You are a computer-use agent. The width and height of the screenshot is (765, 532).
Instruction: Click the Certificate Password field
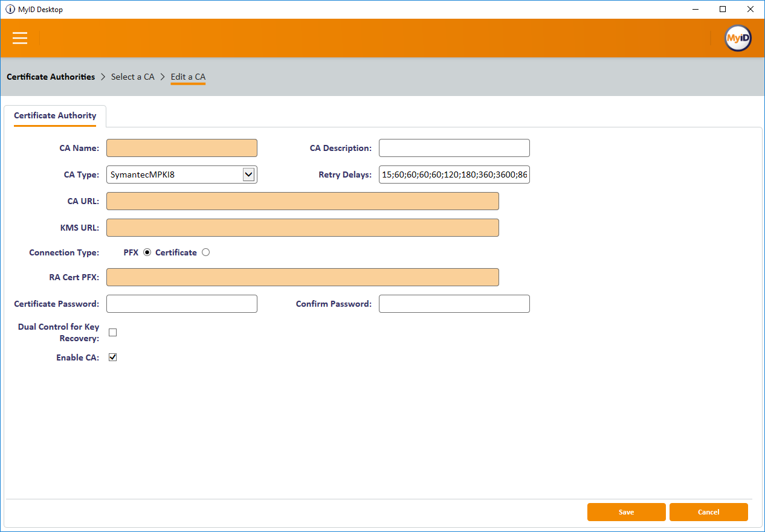click(x=182, y=304)
